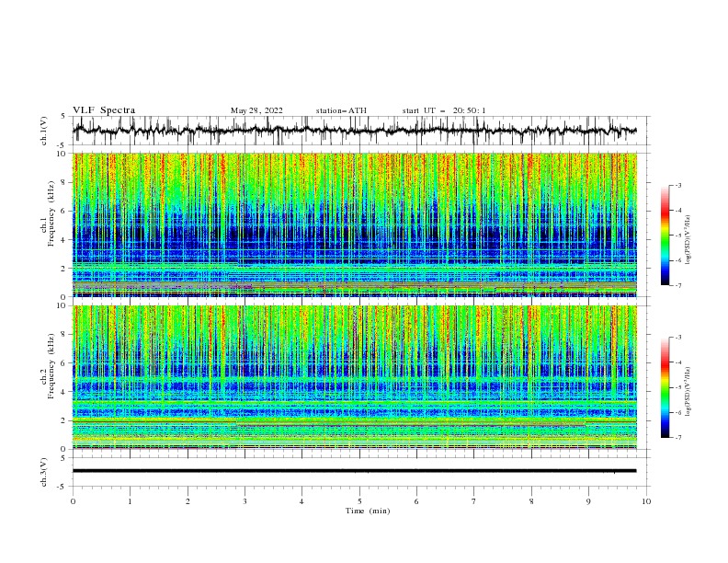Click the ch.1 waveform trace
728x563 pixels.
[x=354, y=131]
